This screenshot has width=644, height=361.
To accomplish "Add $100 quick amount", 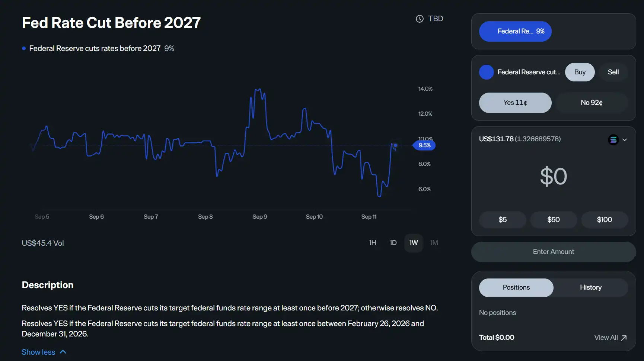I will coord(604,220).
